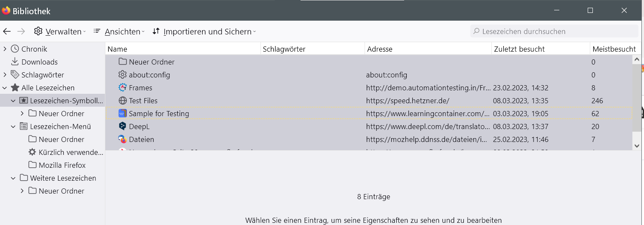The height and width of the screenshot is (225, 644).
Task: Sort by the Meistbesucht column header
Action: [x=613, y=49]
